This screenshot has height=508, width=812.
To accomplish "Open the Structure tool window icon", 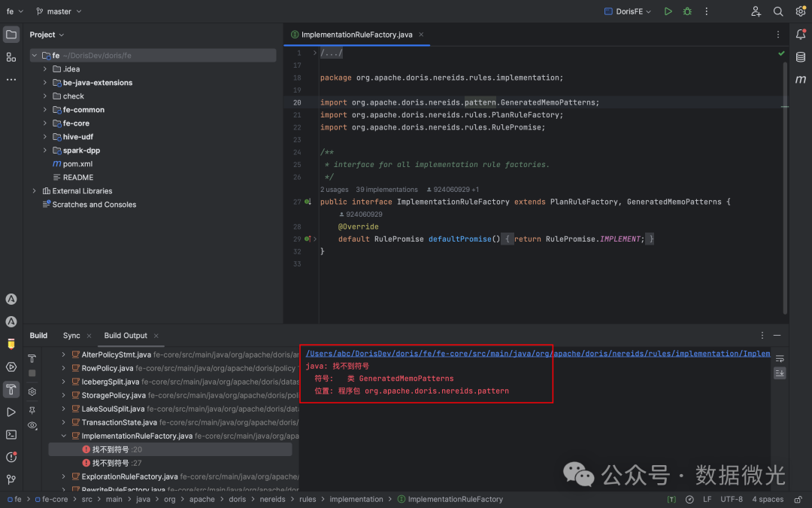I will pos(11,57).
